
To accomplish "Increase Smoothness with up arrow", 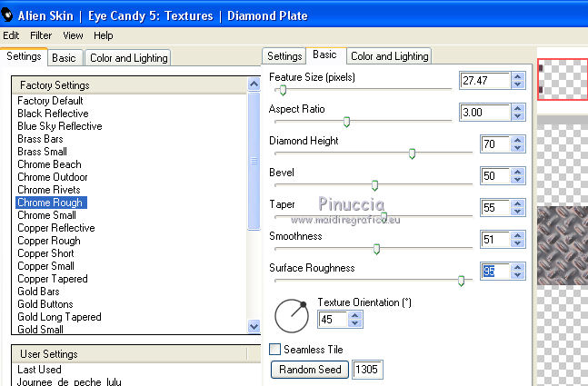I will pyautogui.click(x=518, y=235).
